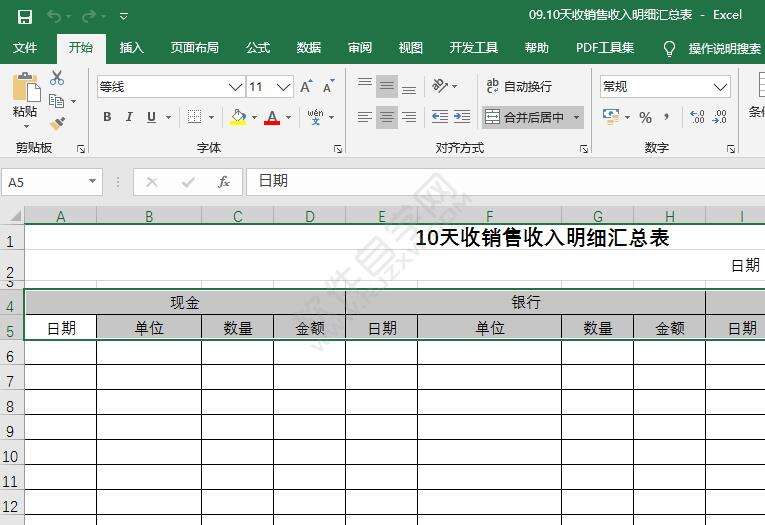This screenshot has height=525, width=765.
Task: Apply the red font color A
Action: point(272,117)
